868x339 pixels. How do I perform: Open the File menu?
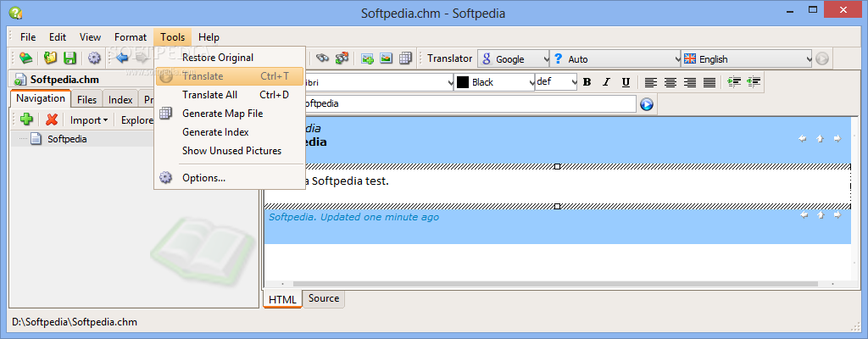(x=28, y=37)
